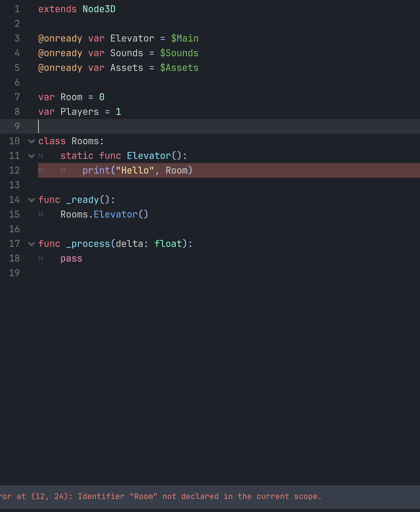The height and width of the screenshot is (512, 420).
Task: Click the "static" keyword
Action: pos(77,156)
